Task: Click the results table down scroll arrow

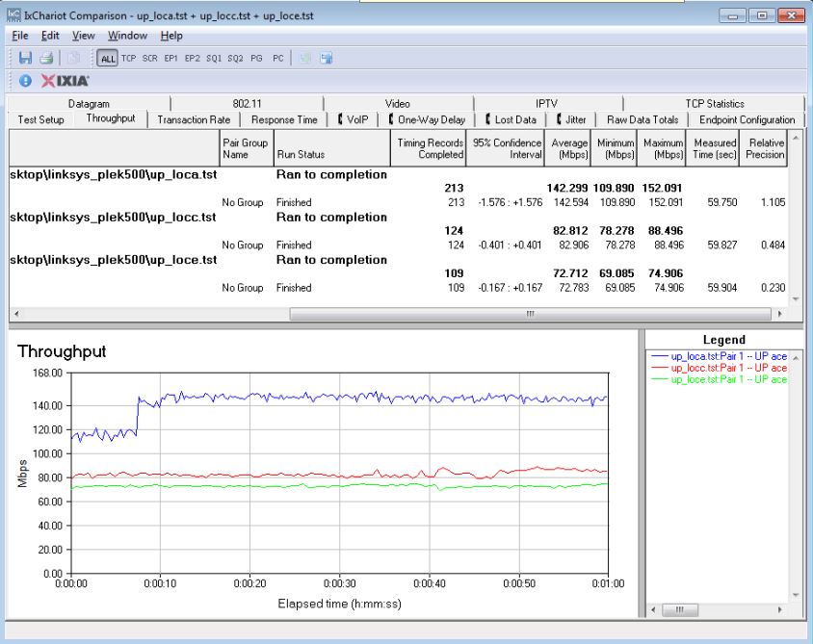Action: pyautogui.click(x=796, y=299)
